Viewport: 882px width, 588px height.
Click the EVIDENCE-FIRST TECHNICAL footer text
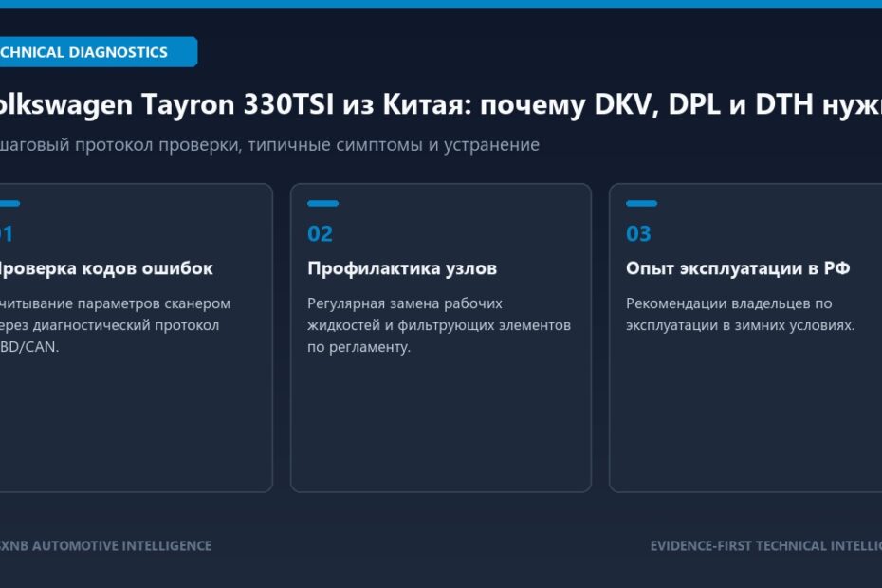(766, 546)
